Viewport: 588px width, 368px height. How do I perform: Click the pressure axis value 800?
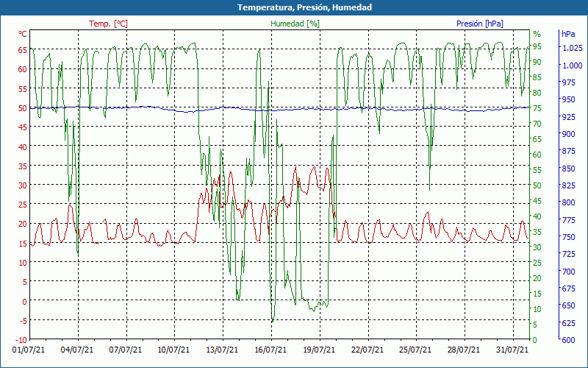tap(568, 202)
